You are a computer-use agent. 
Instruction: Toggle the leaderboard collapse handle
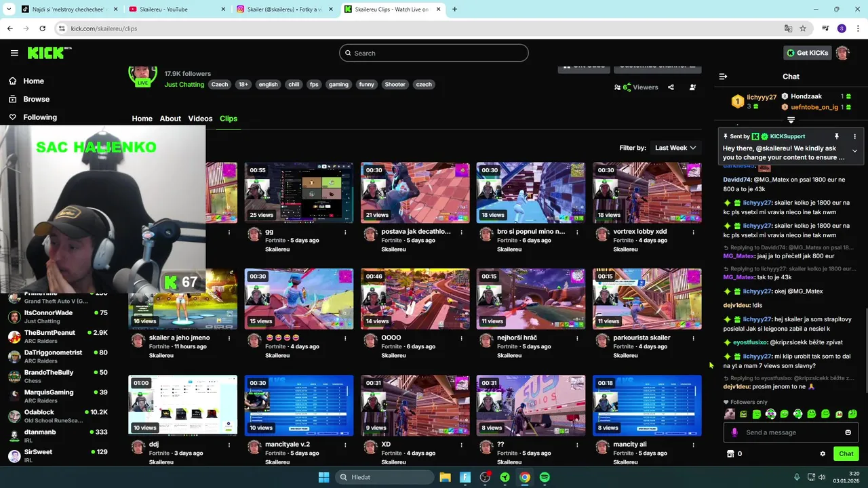click(791, 120)
